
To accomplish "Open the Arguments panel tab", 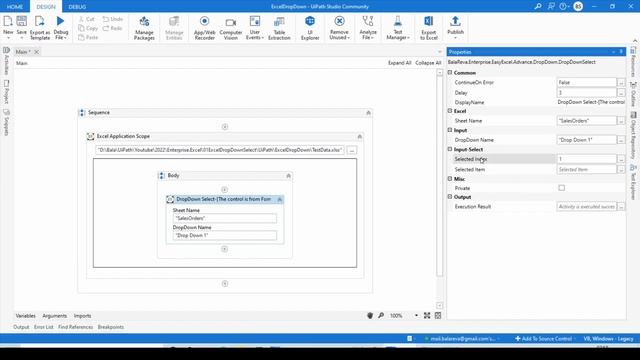I will tap(54, 316).
